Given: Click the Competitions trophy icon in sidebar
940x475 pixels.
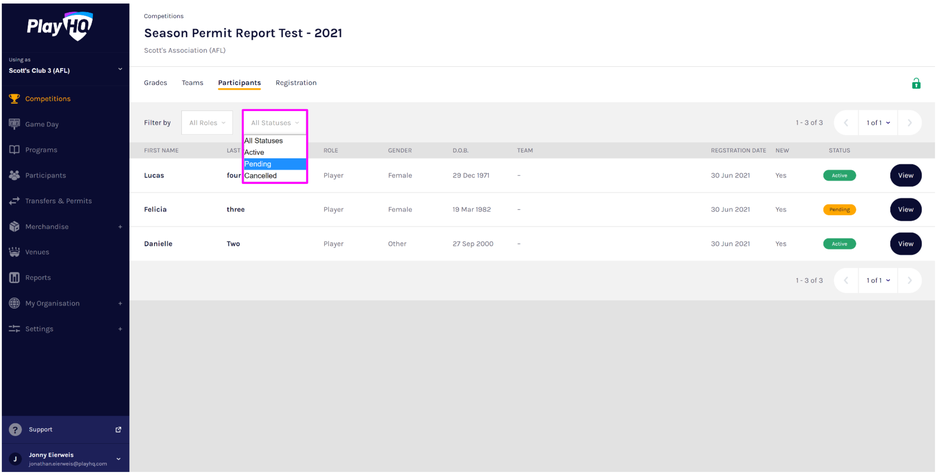Looking at the screenshot, I should tap(14, 99).
